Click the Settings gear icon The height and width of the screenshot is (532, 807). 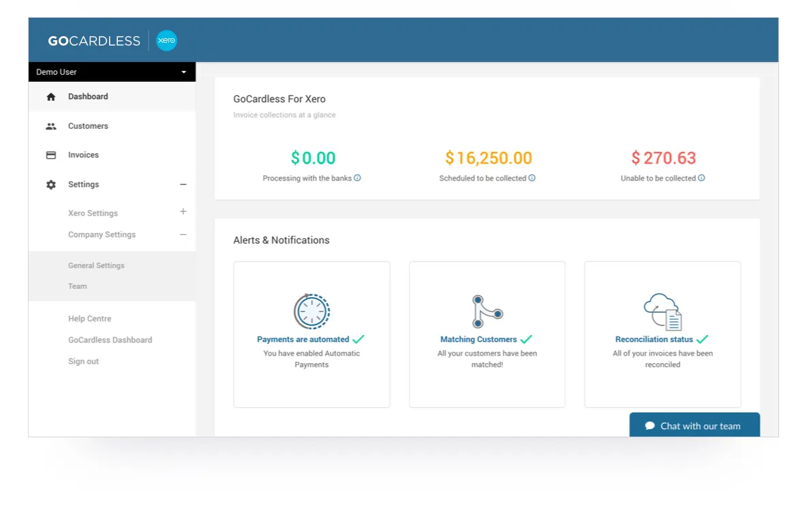click(x=51, y=184)
